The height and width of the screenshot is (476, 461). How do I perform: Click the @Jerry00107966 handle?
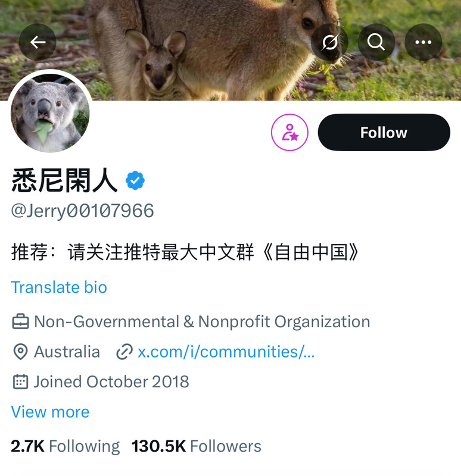82,211
